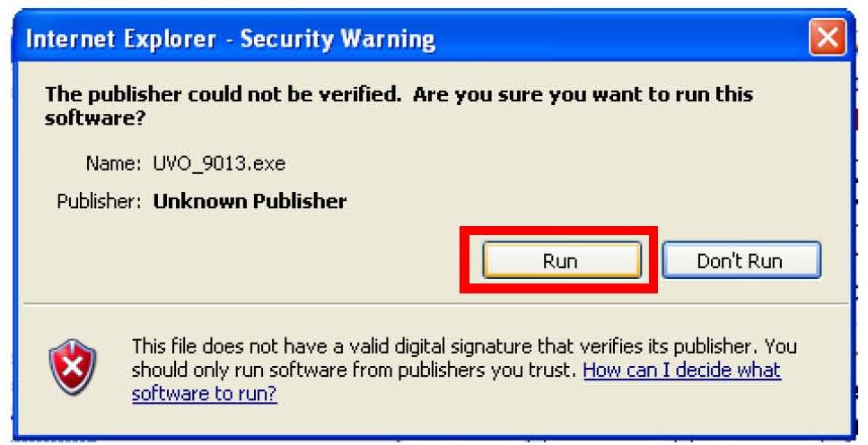Click the word 'software?' ending the heading
Image resolution: width=868 pixels, height=445 pixels.
[95, 118]
